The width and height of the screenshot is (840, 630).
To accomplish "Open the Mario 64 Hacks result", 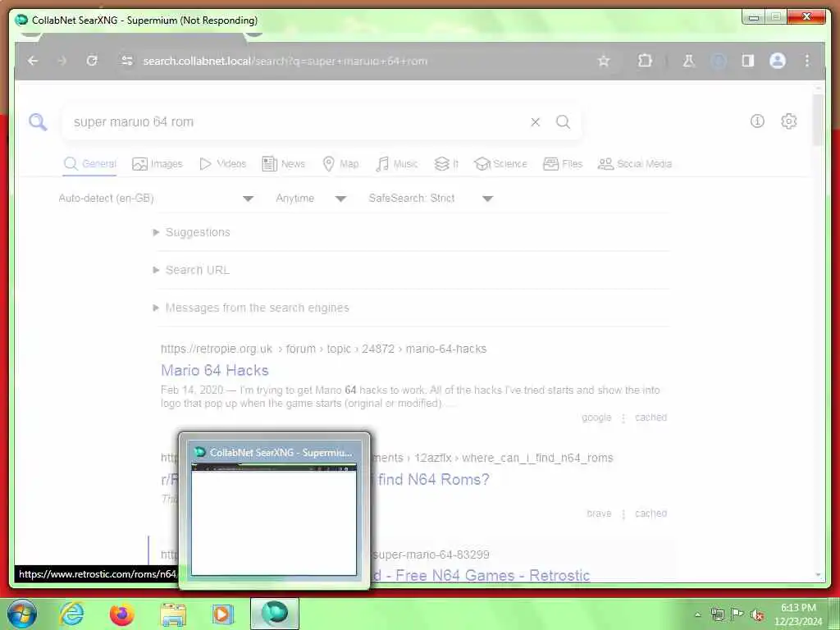I will [215, 370].
